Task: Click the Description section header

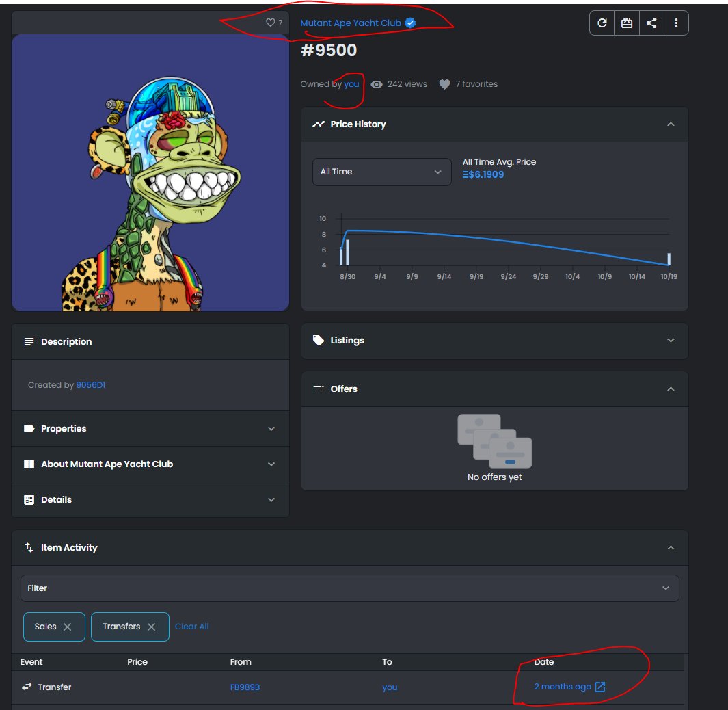Action: point(150,341)
